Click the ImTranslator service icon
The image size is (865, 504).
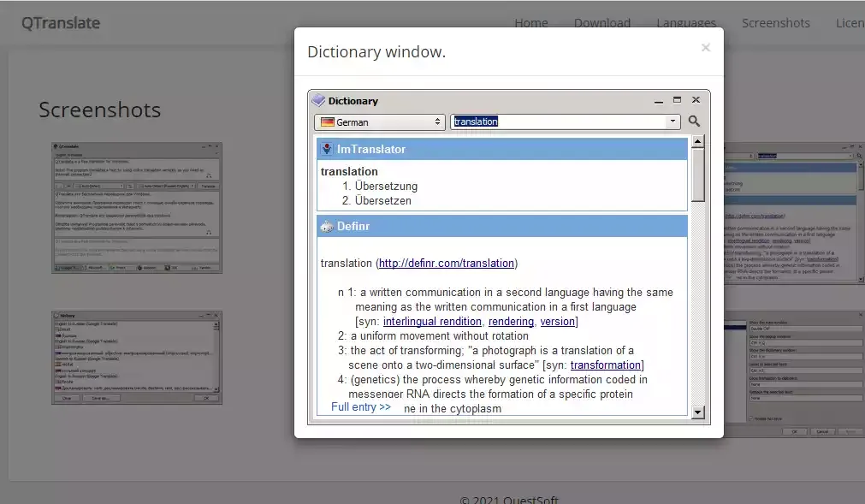(x=327, y=149)
